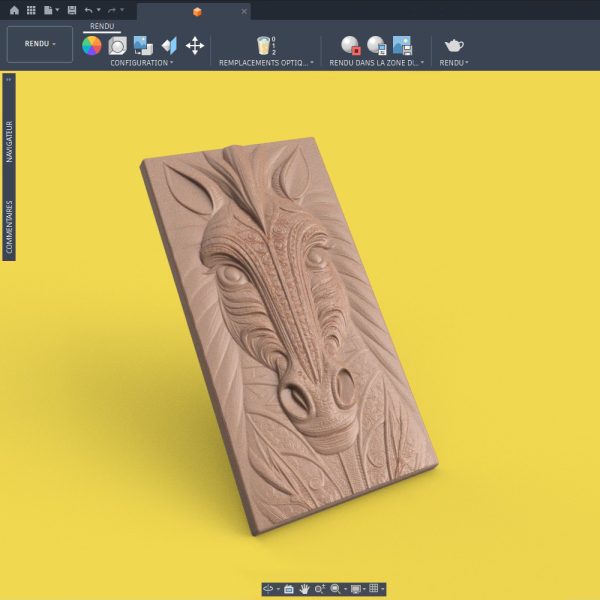This screenshot has height=600, width=600.
Task: Open the RENDU workspace dropdown
Action: [x=40, y=44]
